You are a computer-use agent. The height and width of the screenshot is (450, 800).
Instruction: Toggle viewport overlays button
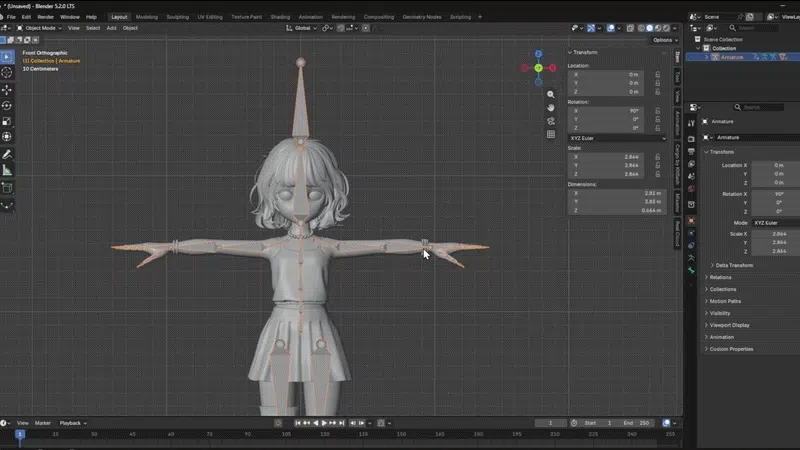coord(611,28)
